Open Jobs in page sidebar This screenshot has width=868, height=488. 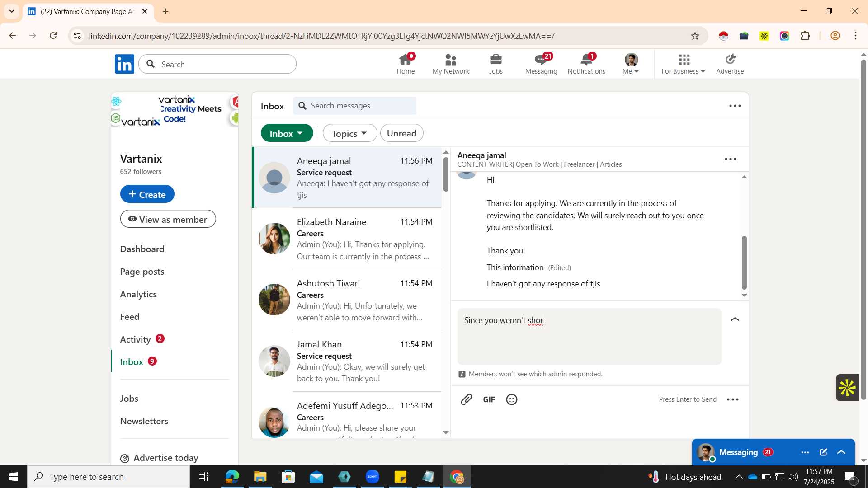pyautogui.click(x=129, y=399)
